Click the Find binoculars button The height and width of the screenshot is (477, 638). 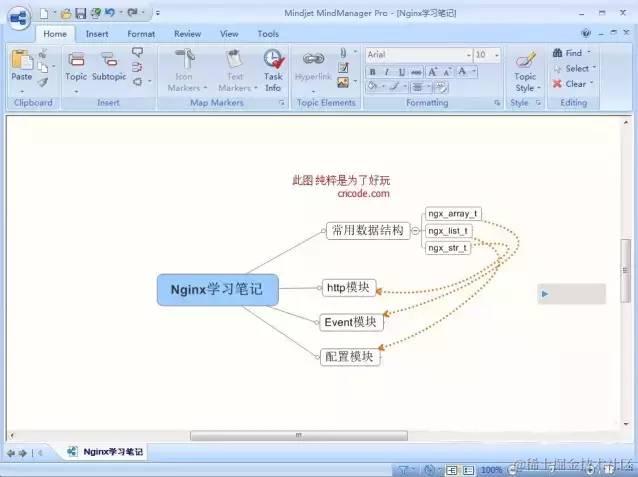pyautogui.click(x=567, y=53)
